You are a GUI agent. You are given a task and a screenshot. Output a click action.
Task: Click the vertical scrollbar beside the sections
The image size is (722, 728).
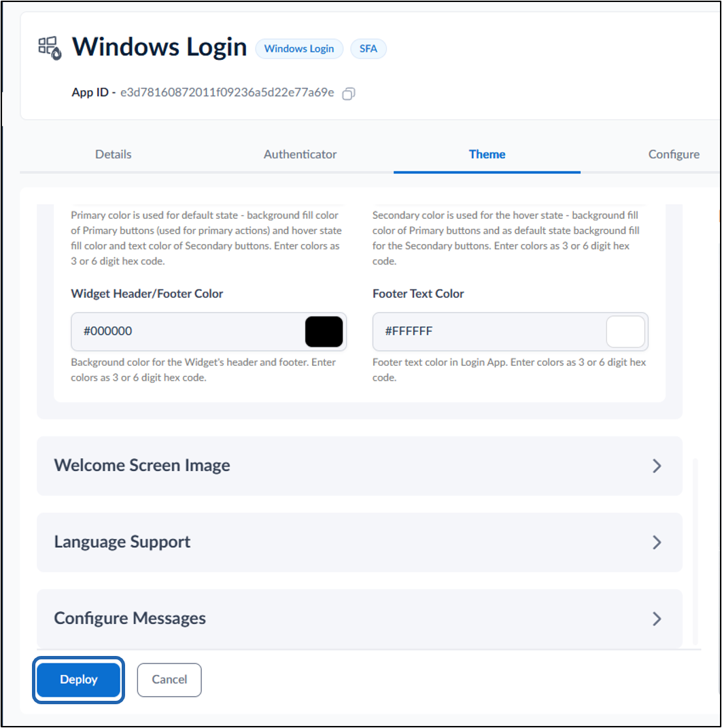pyautogui.click(x=695, y=551)
